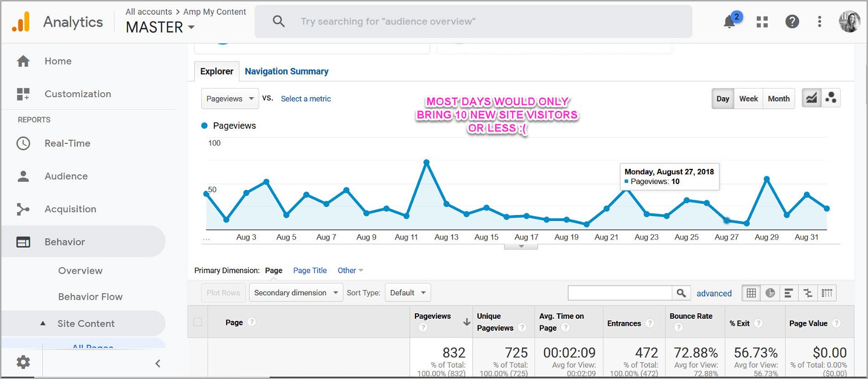
Task: Toggle chart granularity to Week
Action: [x=749, y=99]
